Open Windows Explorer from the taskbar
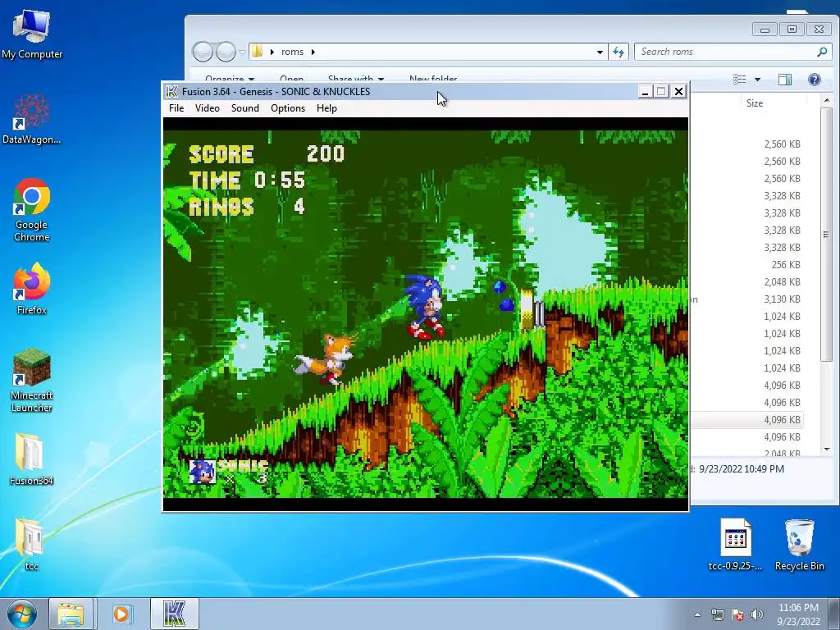 (71, 614)
